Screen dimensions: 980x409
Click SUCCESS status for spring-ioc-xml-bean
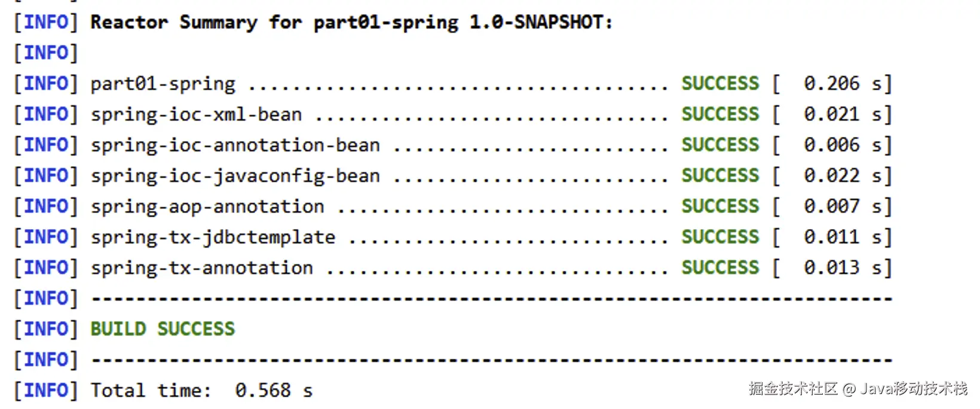[720, 114]
